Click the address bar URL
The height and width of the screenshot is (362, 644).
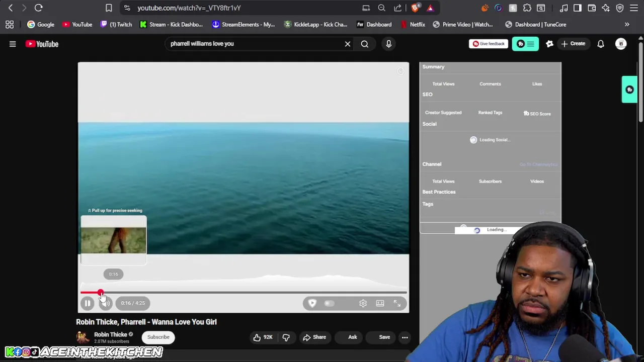point(189,8)
